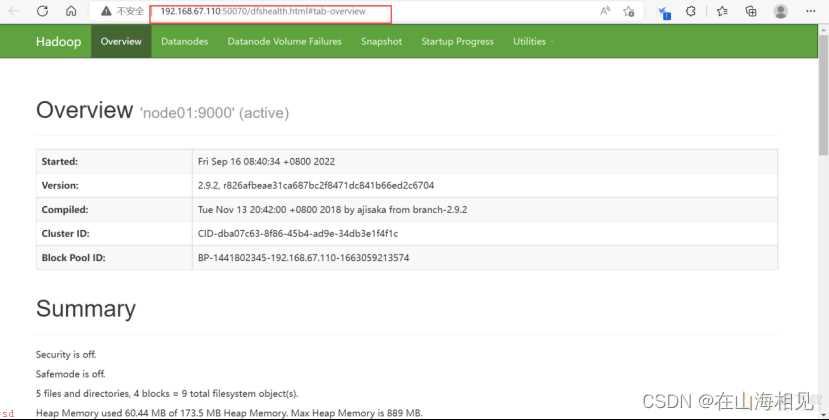Click the cluster ID value 'CID-dba07c63...'
Image resolution: width=829 pixels, height=420 pixels.
pyautogui.click(x=298, y=233)
